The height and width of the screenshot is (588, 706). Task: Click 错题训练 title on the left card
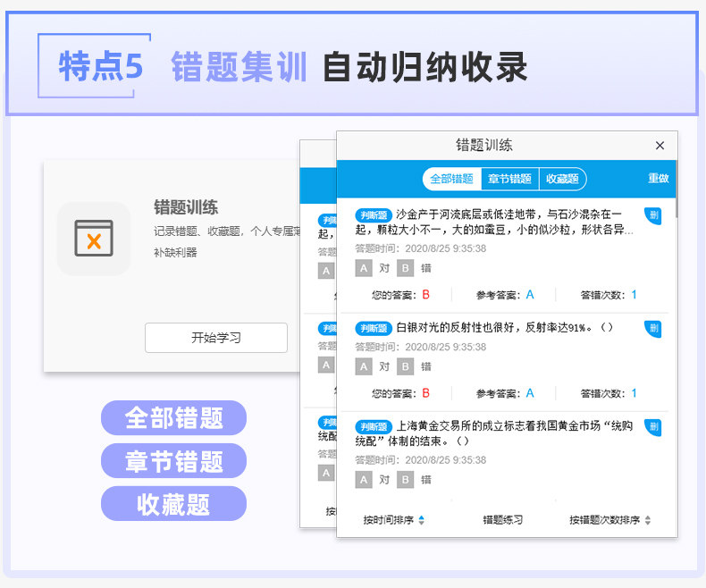(186, 207)
